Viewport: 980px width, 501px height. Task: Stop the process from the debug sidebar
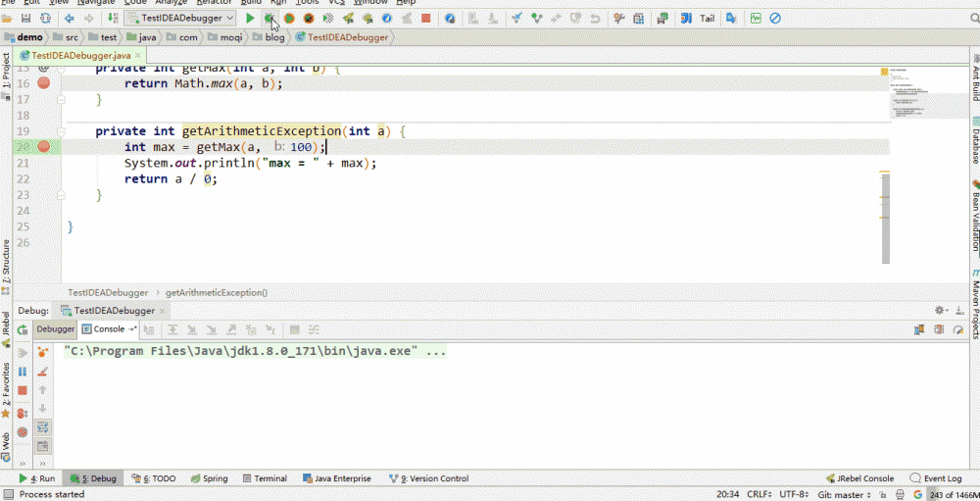point(23,390)
